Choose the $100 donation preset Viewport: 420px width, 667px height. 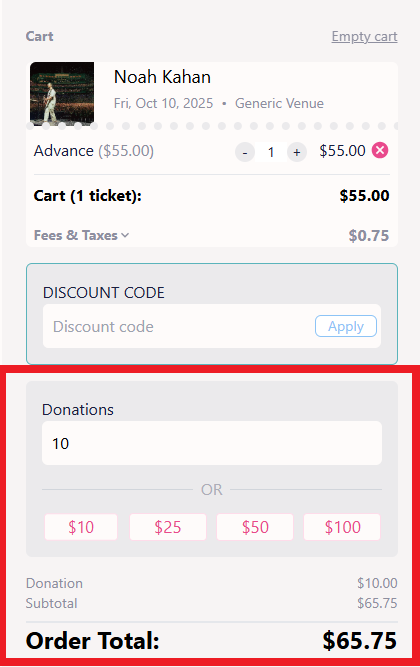pos(342,527)
